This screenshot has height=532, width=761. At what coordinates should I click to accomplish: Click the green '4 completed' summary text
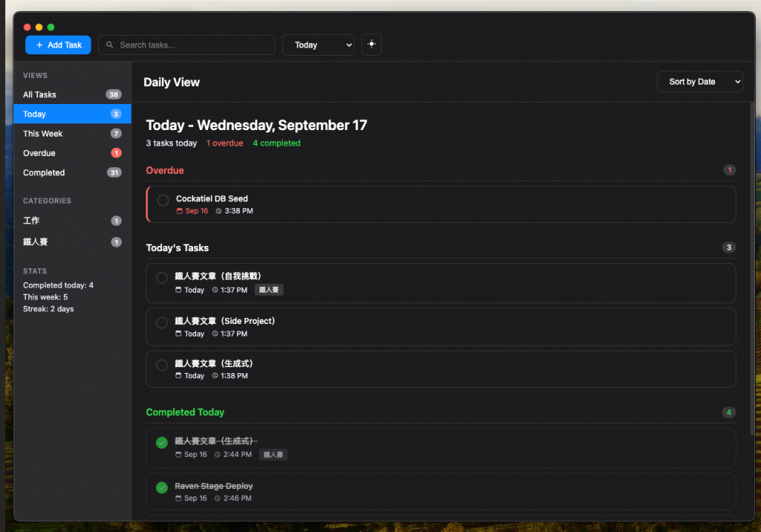point(276,143)
